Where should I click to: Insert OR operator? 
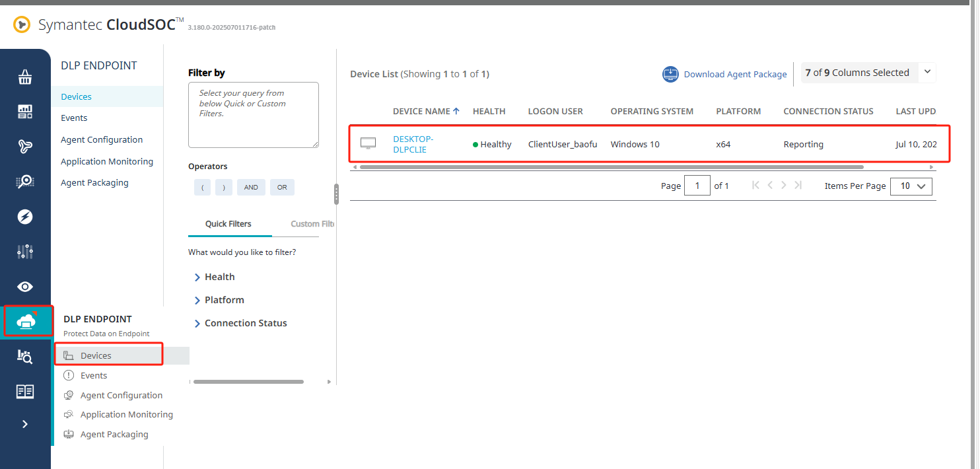[282, 188]
